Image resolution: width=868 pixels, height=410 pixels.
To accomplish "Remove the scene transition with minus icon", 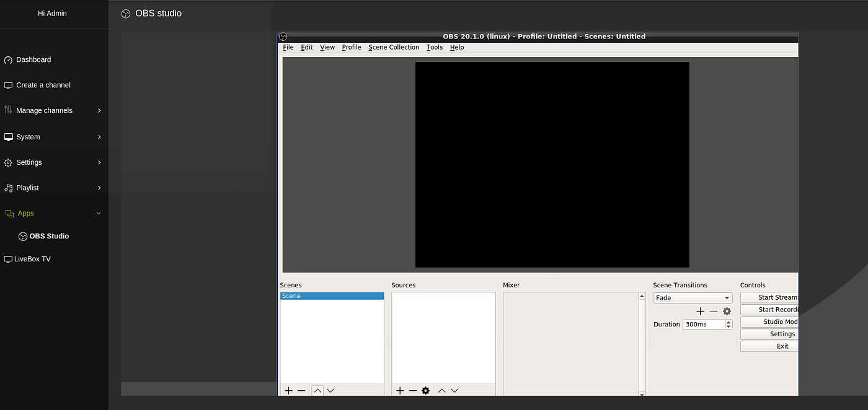I will click(x=714, y=312).
